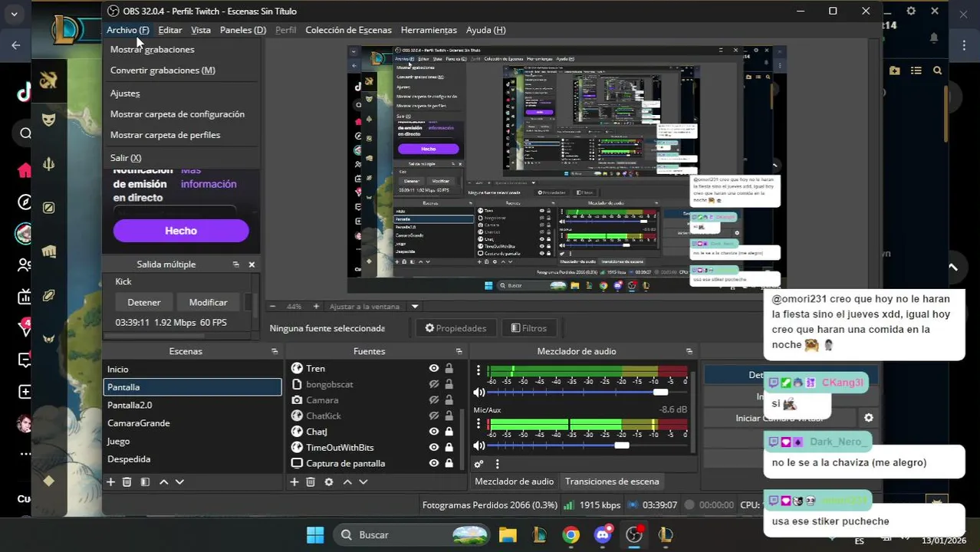This screenshot has height=552, width=980.
Task: Open mixer menu dots beside gears icon
Action: pos(497,464)
